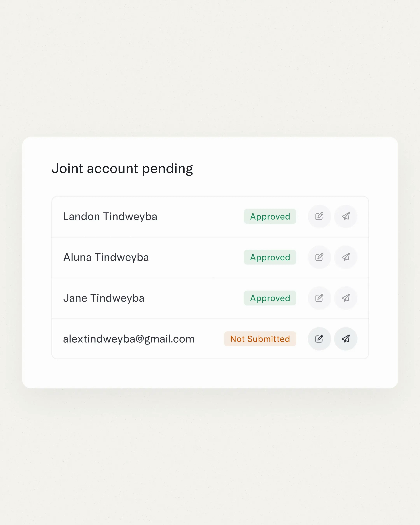Open the edit icon for Aluna Tindweyba
Screen dimensions: 420x525
tap(319, 257)
